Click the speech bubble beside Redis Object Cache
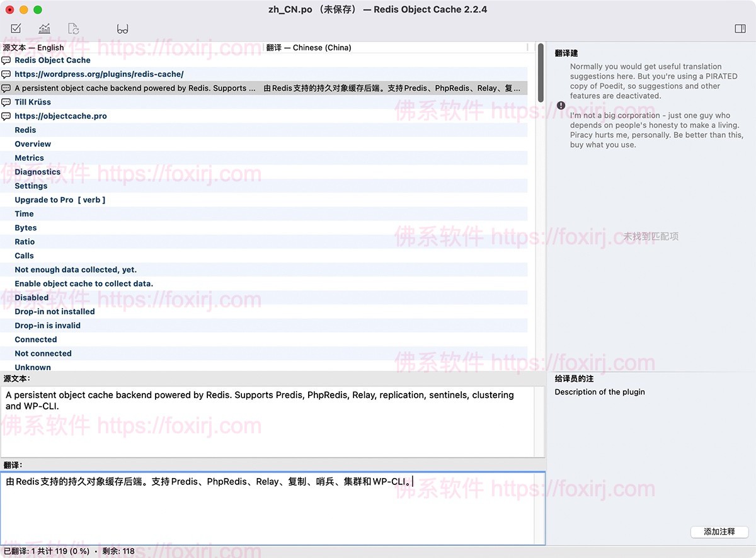 click(6, 60)
